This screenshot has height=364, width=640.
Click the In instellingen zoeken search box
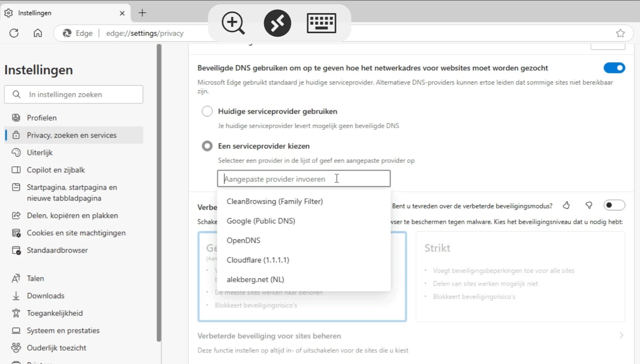(x=74, y=94)
